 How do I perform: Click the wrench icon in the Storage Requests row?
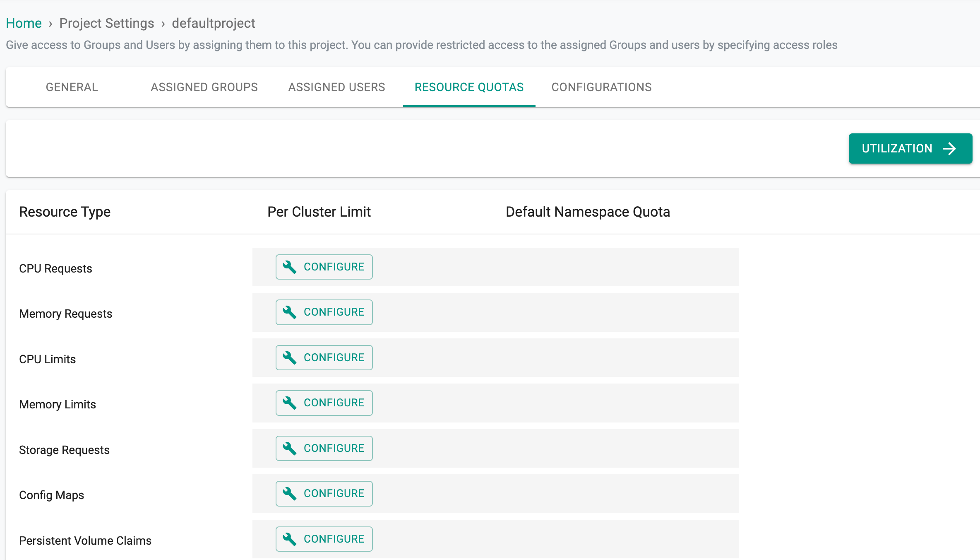(289, 449)
